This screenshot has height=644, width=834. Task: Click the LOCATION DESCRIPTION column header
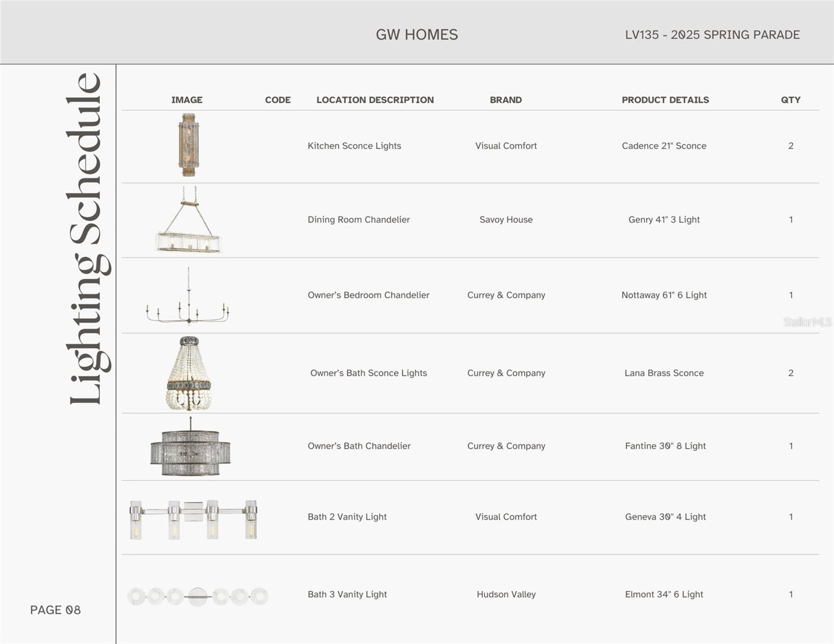coord(375,100)
